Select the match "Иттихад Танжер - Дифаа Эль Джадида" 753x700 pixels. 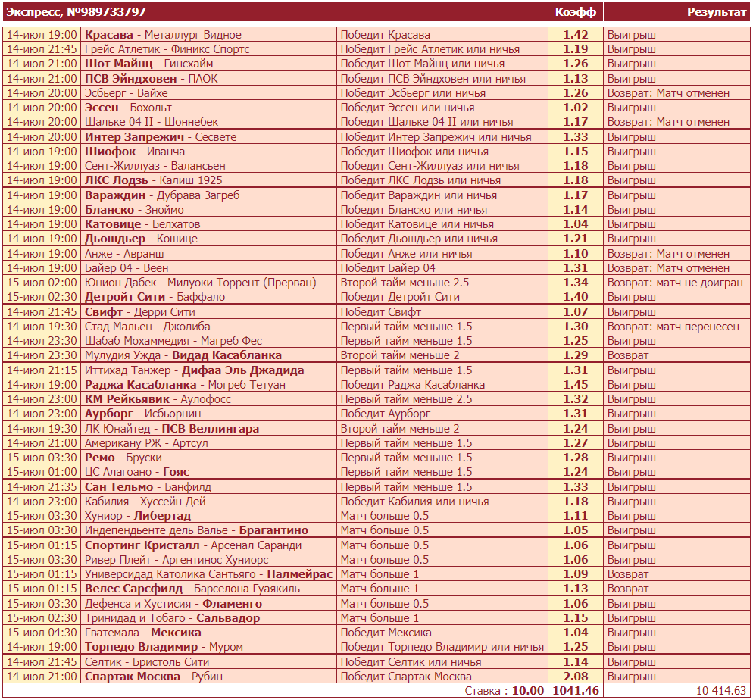click(195, 370)
